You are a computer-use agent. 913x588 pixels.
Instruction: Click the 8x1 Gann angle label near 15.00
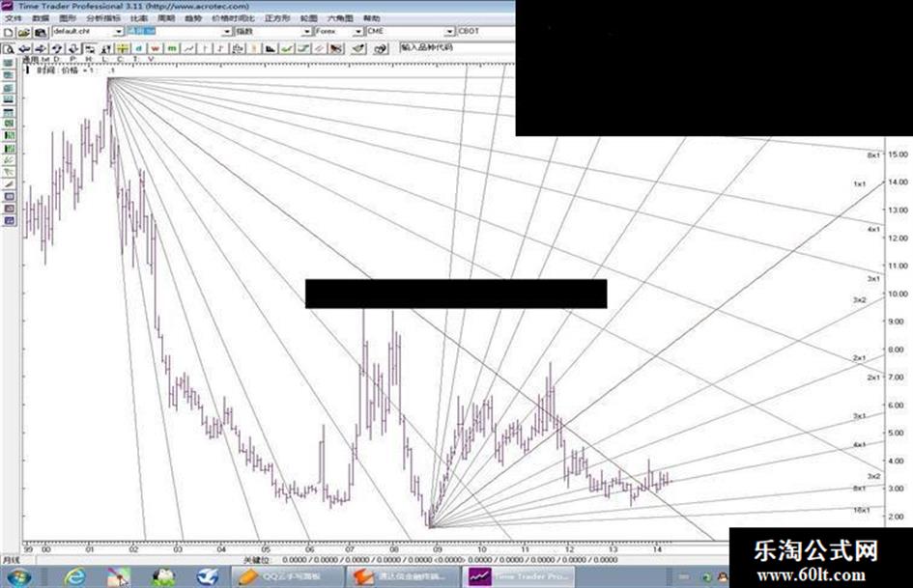pos(873,155)
